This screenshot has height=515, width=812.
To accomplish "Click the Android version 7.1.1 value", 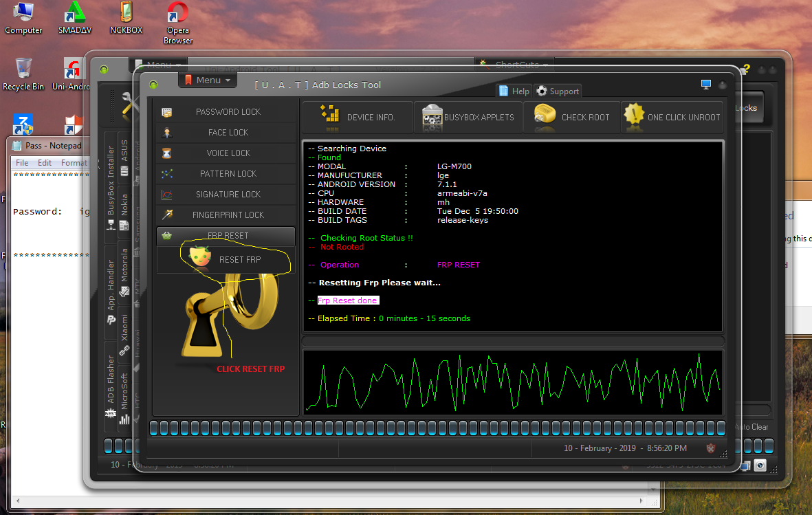I will click(x=447, y=184).
